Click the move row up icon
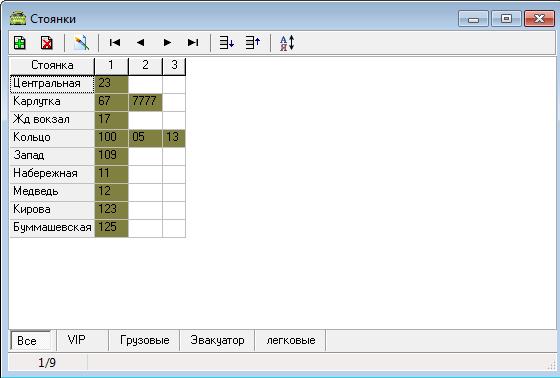The width and height of the screenshot is (560, 378). (x=253, y=43)
